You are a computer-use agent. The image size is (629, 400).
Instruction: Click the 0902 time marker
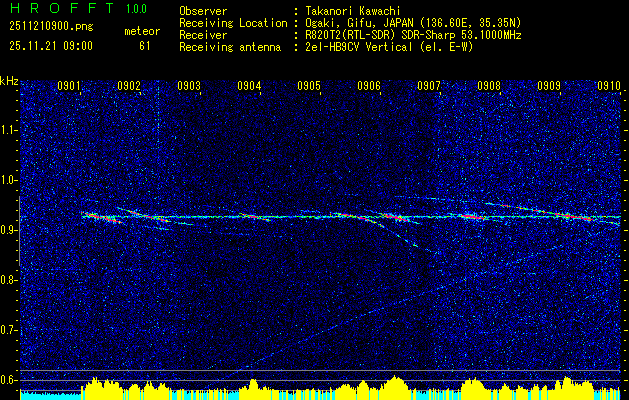click(129, 85)
